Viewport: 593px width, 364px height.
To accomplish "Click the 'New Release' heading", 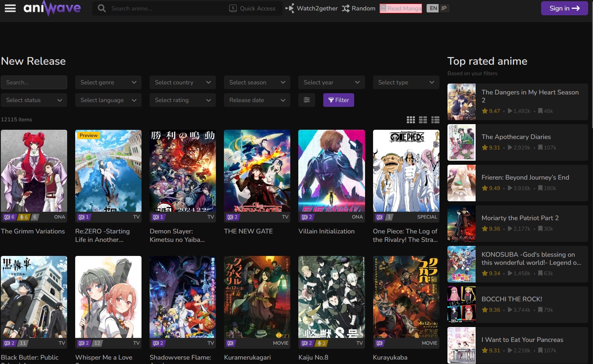I will point(33,61).
